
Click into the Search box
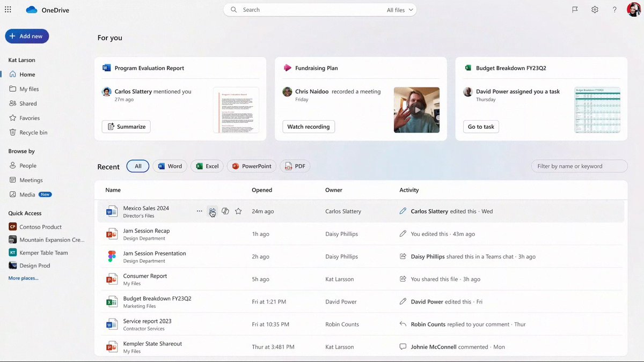pos(320,10)
